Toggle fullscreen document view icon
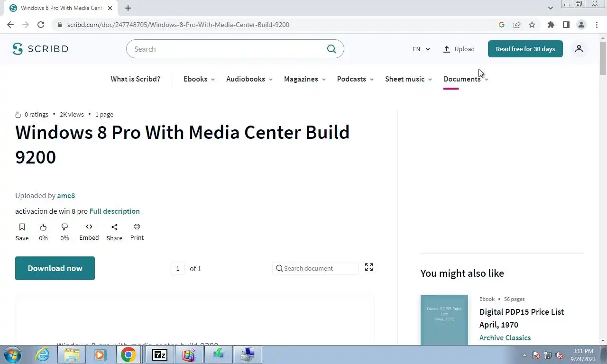 coord(369,267)
